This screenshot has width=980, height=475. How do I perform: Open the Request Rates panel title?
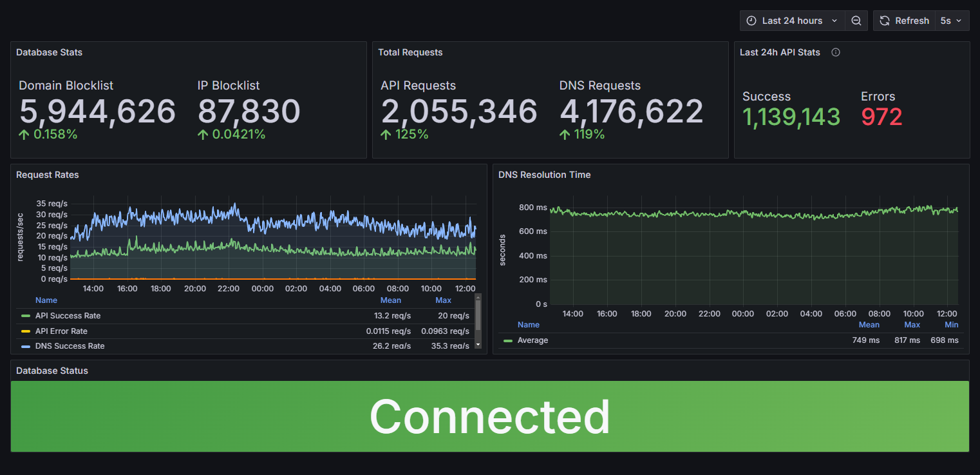coord(48,175)
